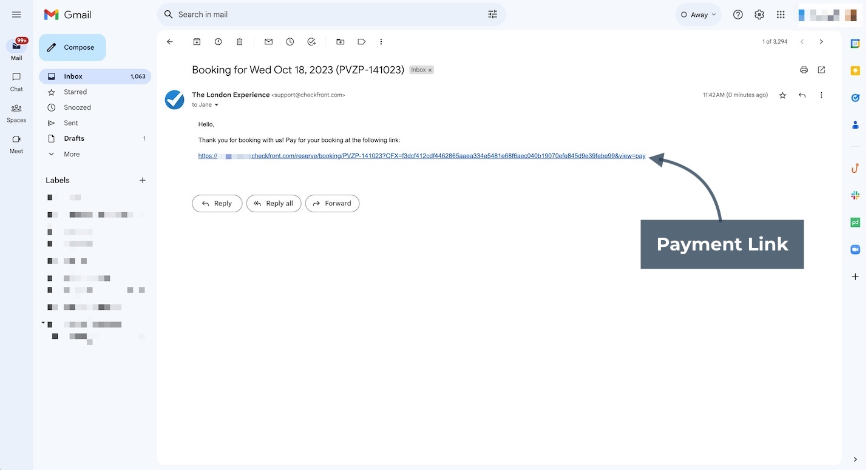Click the Reply button below message
This screenshot has width=868, height=470.
(x=217, y=203)
